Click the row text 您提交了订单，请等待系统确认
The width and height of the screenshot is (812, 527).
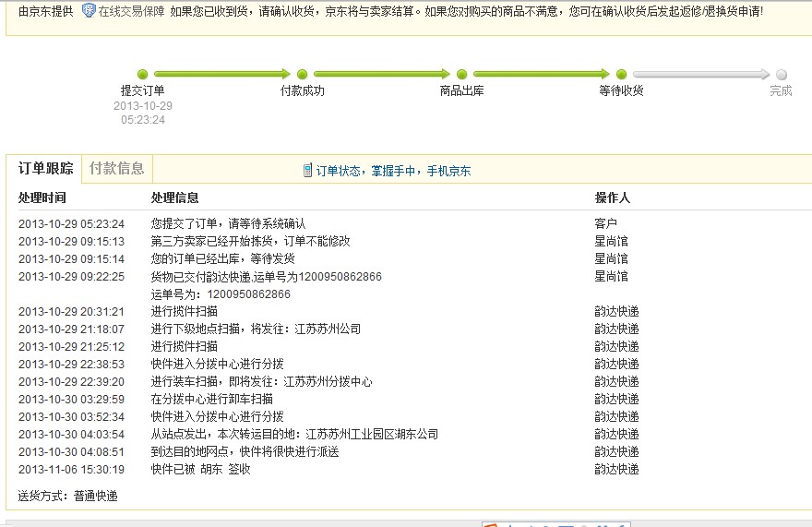pyautogui.click(x=228, y=224)
